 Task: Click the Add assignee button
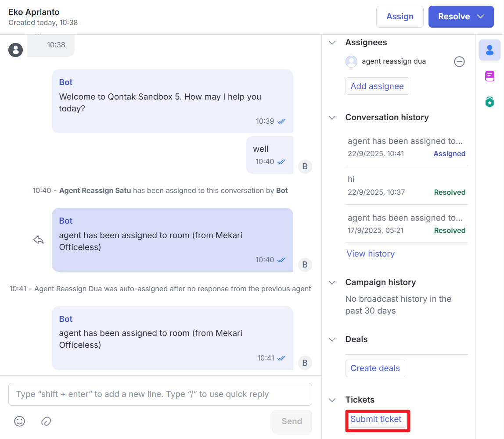[x=377, y=86]
